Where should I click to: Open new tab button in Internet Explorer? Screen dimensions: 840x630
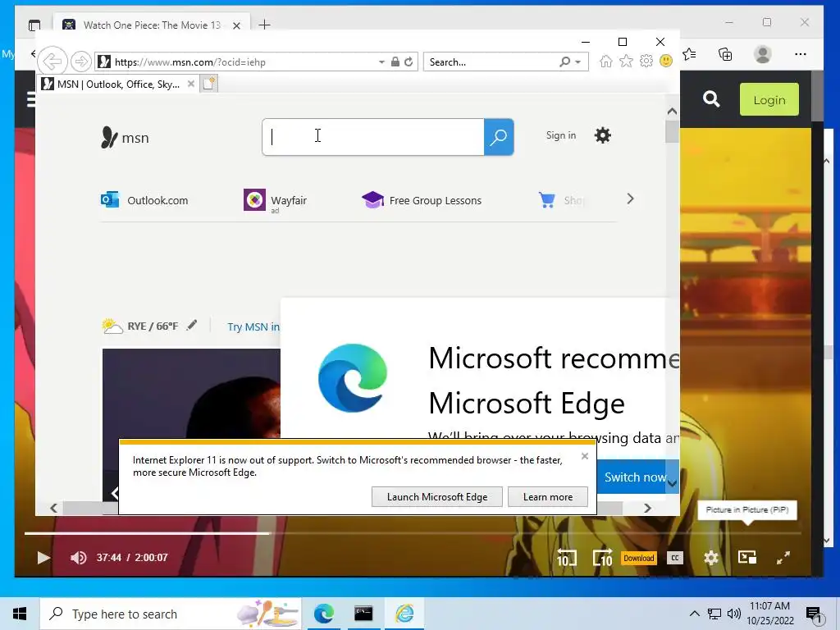209,84
